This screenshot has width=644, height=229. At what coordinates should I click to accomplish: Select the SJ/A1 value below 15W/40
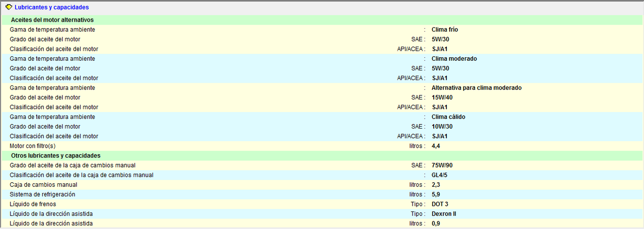440,107
